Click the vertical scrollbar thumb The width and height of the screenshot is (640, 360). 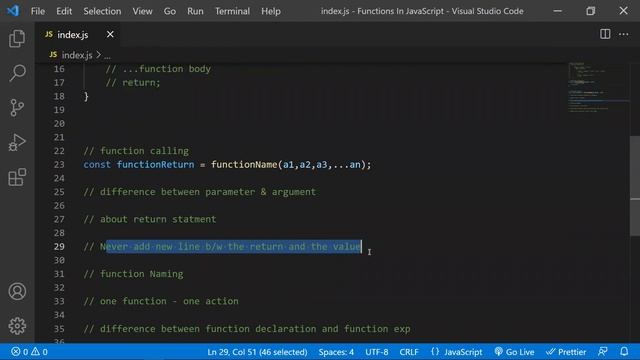click(635, 186)
